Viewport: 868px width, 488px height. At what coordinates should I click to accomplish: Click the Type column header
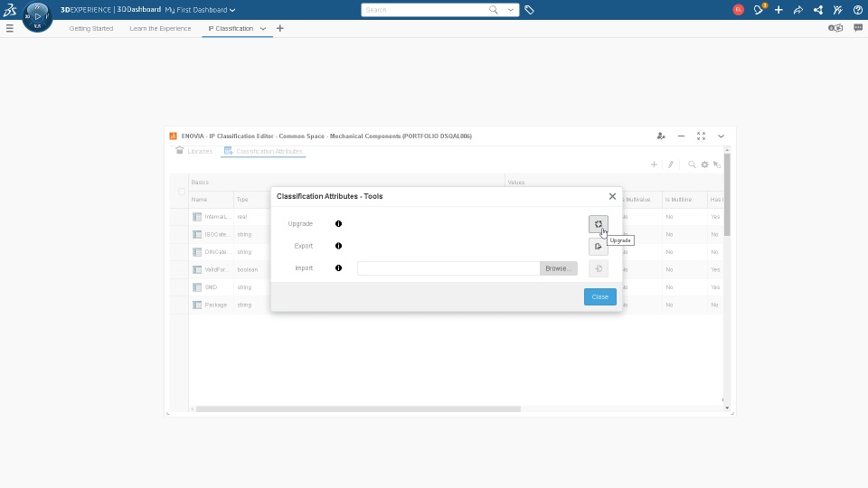pos(252,200)
